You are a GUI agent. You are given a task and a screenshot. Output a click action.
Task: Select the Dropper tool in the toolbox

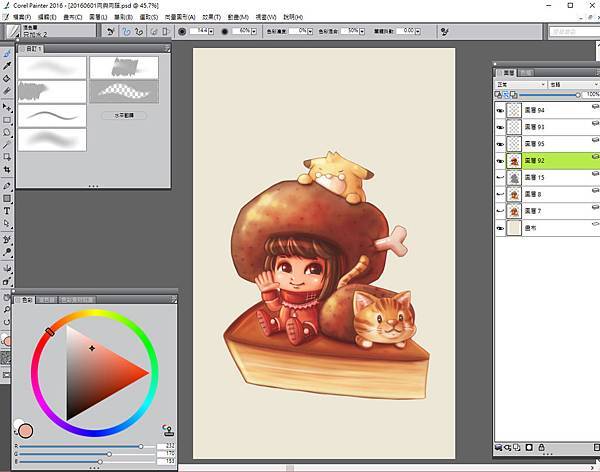(7, 66)
